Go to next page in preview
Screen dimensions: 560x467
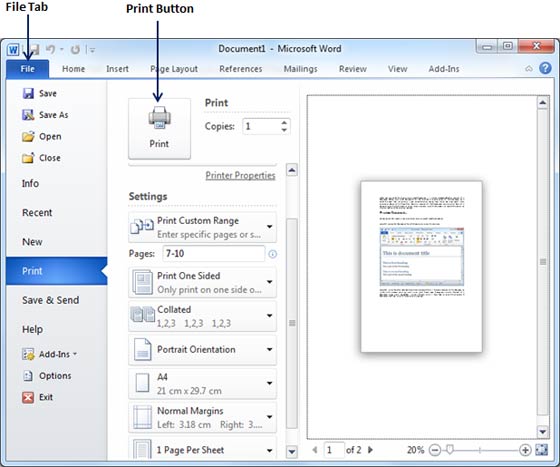(x=370, y=450)
